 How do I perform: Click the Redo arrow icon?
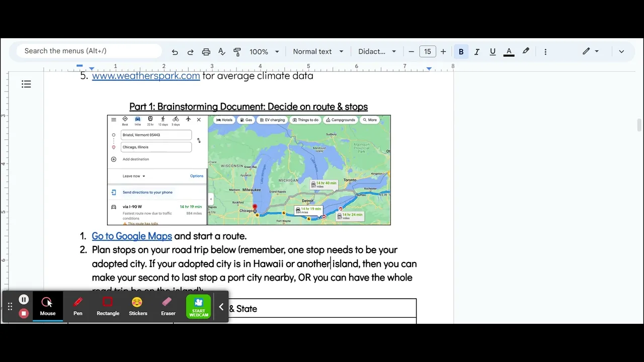click(190, 52)
